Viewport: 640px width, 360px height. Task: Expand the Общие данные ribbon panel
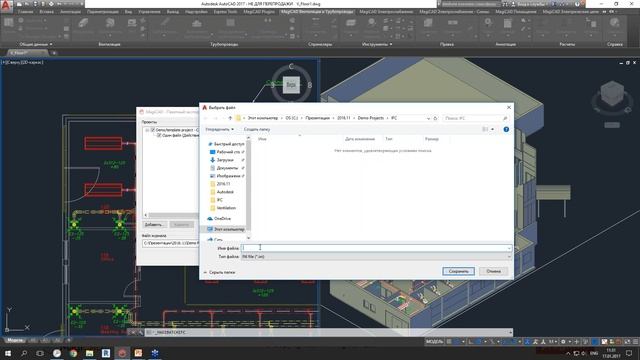pyautogui.click(x=36, y=44)
